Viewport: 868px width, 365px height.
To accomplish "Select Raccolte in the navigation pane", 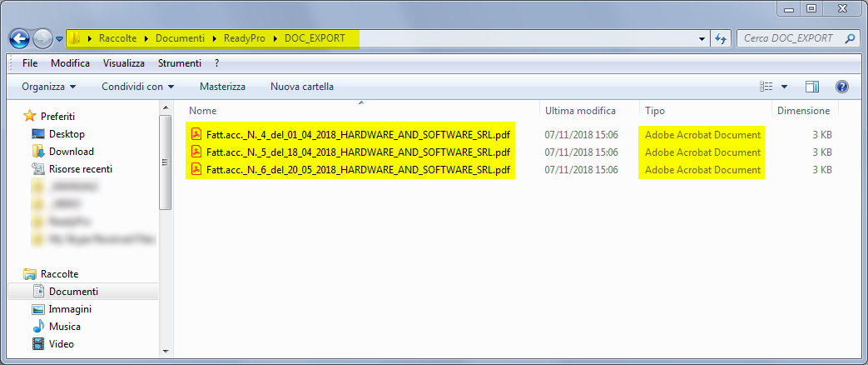I will point(59,274).
